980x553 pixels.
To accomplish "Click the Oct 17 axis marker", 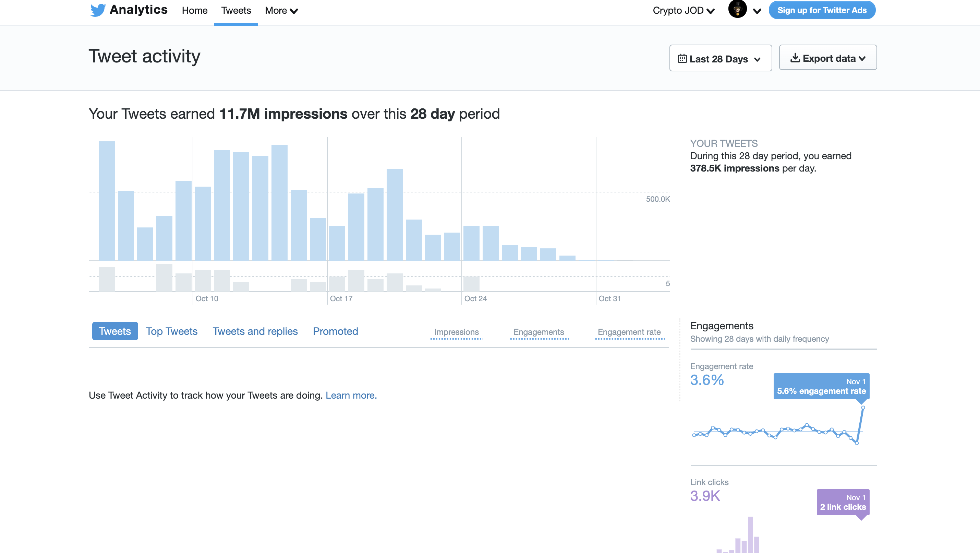I will pyautogui.click(x=341, y=298).
